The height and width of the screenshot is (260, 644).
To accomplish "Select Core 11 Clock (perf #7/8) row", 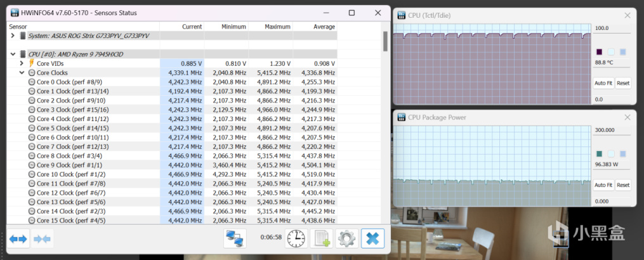I will 173,184.
